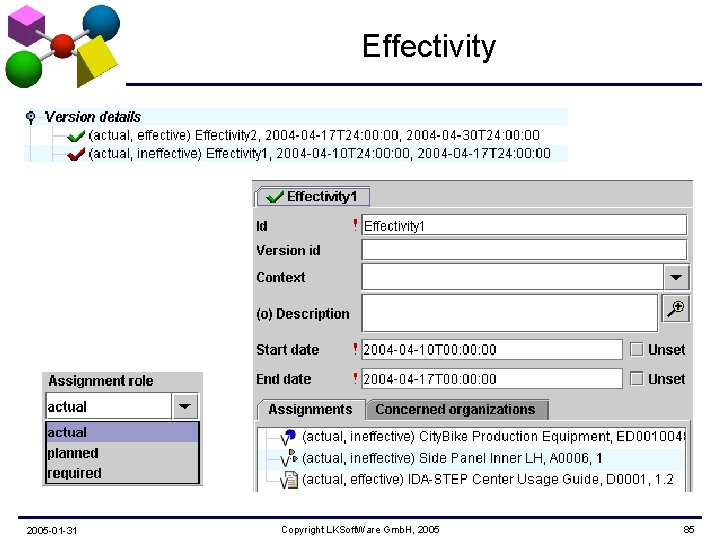
Task: Open the Assignment role dropdown arrow
Action: tap(185, 406)
